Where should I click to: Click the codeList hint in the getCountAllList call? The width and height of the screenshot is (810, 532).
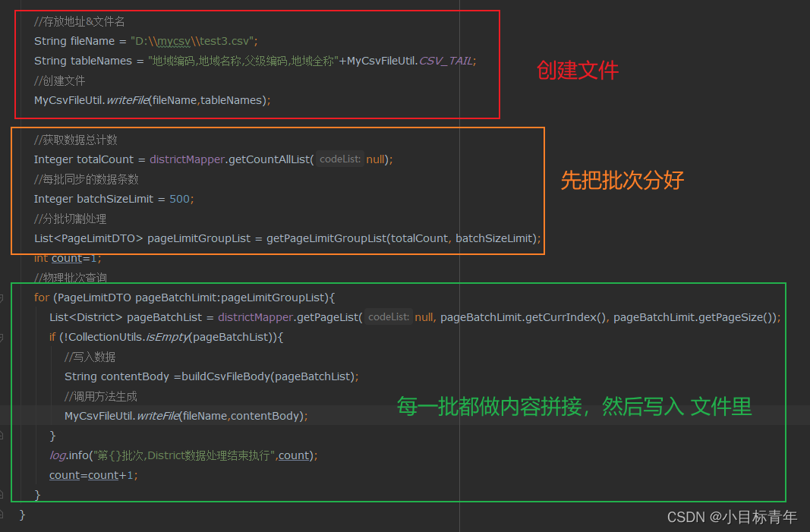(340, 159)
